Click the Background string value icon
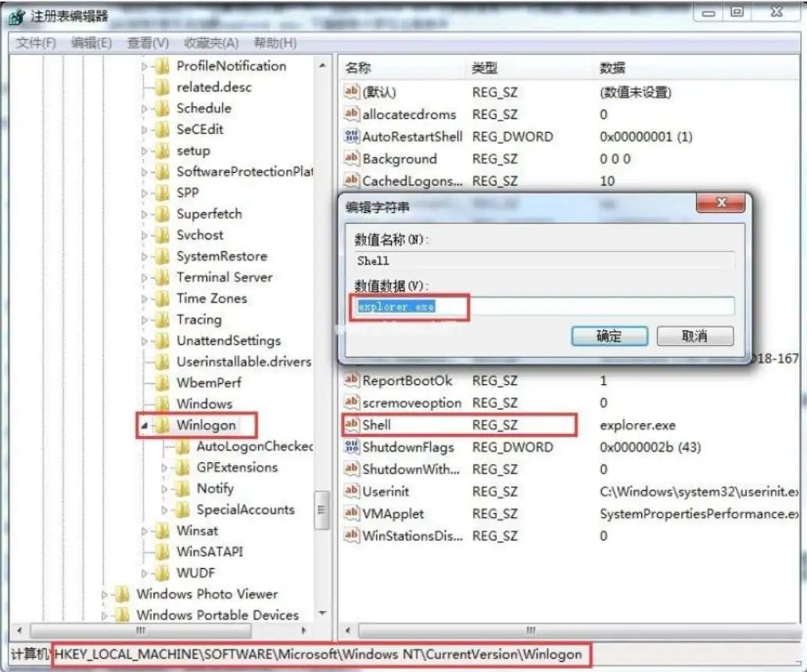 pos(352,158)
